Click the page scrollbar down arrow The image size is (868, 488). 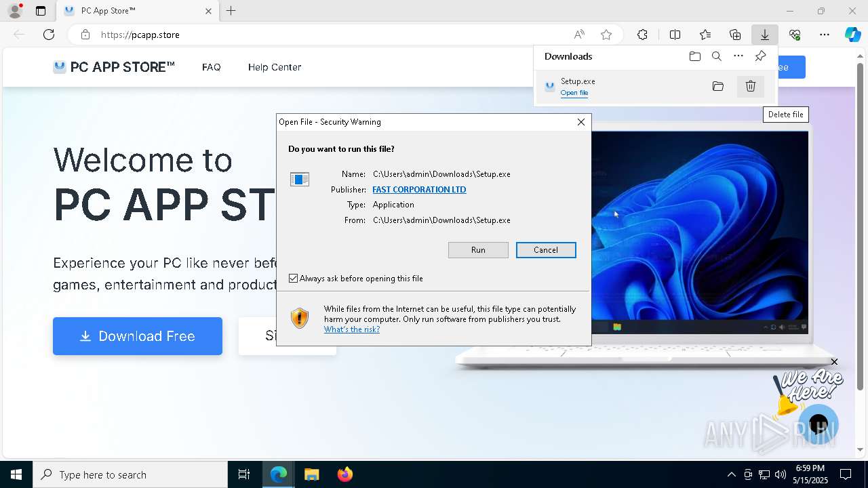point(861,449)
